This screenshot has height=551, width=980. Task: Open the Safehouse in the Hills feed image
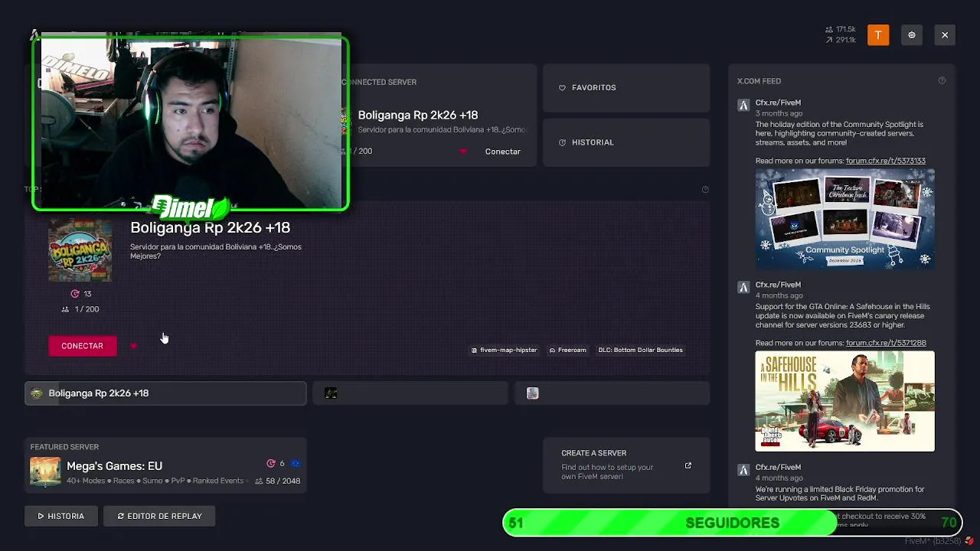click(845, 401)
